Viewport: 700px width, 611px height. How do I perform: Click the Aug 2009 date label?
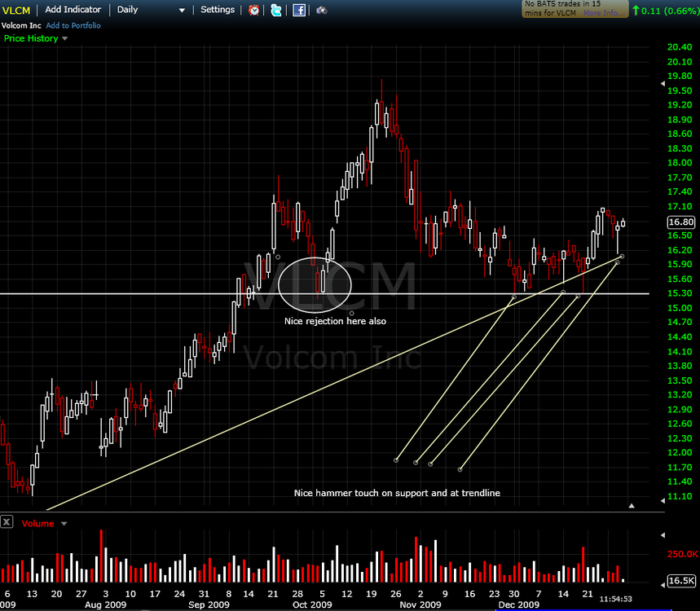(x=105, y=604)
